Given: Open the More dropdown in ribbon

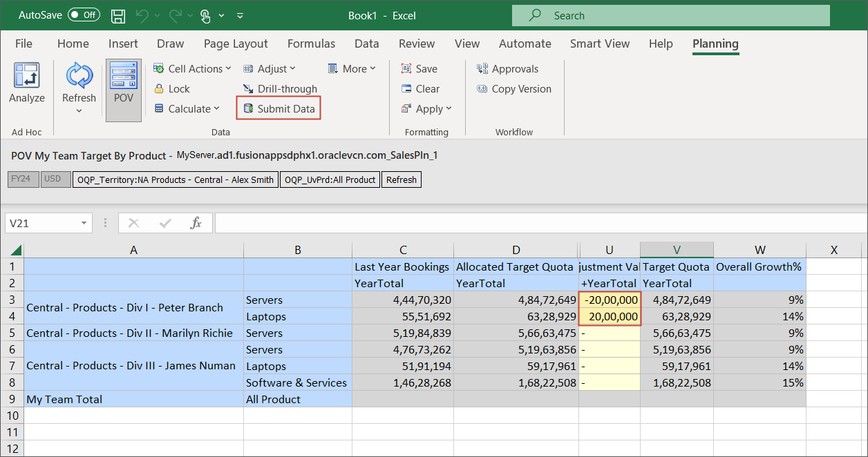Looking at the screenshot, I should click(x=352, y=68).
